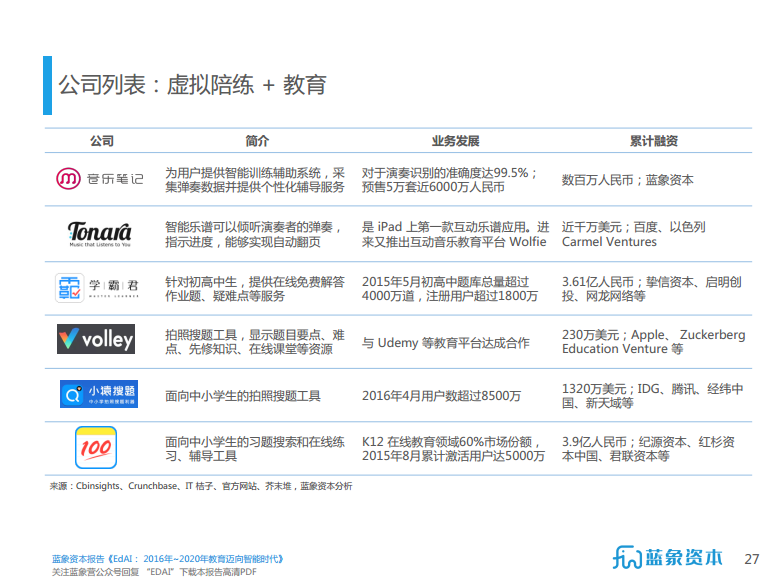The width and height of the screenshot is (775, 581).
Task: Select funding cell 3.61亿人民币
Action: point(652,289)
